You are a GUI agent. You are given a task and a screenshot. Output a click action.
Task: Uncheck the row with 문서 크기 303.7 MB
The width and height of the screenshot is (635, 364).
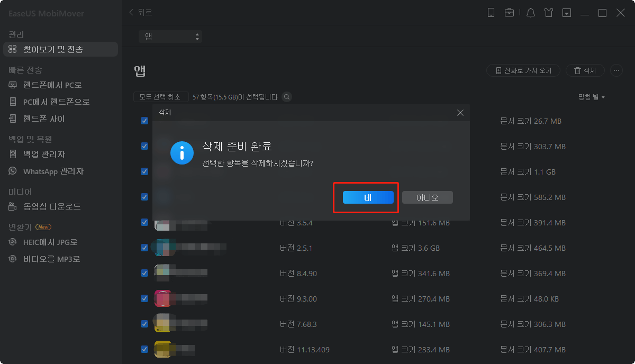(144, 146)
